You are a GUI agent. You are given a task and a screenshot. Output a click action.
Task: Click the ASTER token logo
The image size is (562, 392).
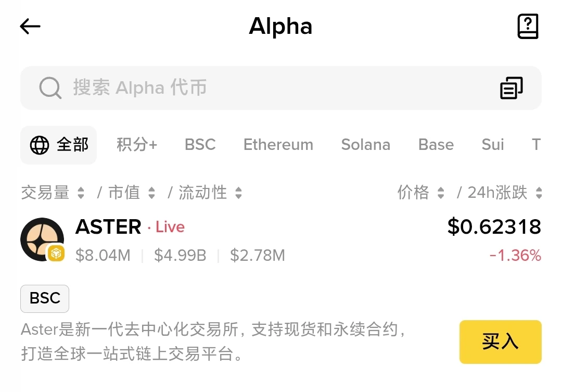pyautogui.click(x=42, y=239)
